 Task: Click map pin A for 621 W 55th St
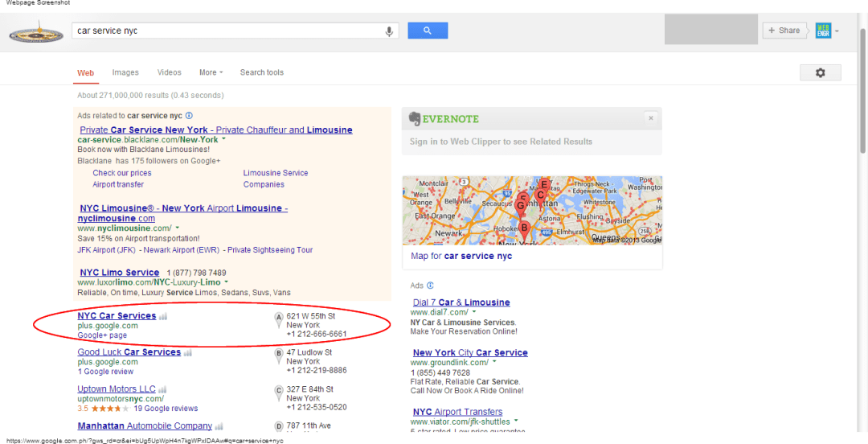pos(279,319)
